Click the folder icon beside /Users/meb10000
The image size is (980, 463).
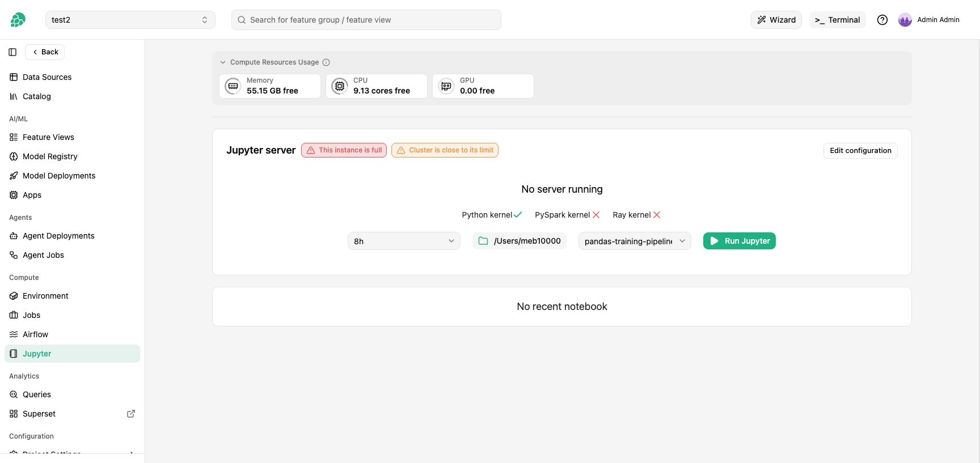483,241
